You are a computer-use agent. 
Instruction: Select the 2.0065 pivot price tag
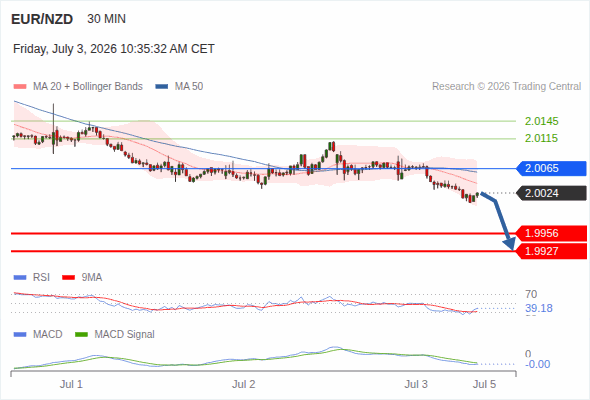551,168
